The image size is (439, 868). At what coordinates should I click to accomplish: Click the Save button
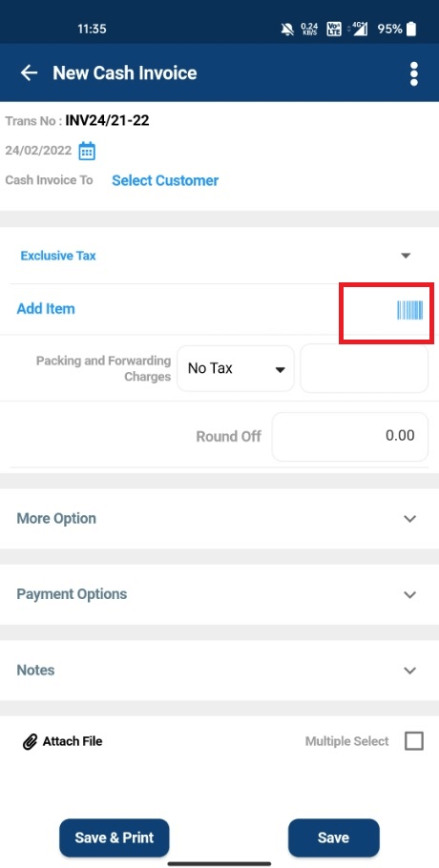pos(334,837)
